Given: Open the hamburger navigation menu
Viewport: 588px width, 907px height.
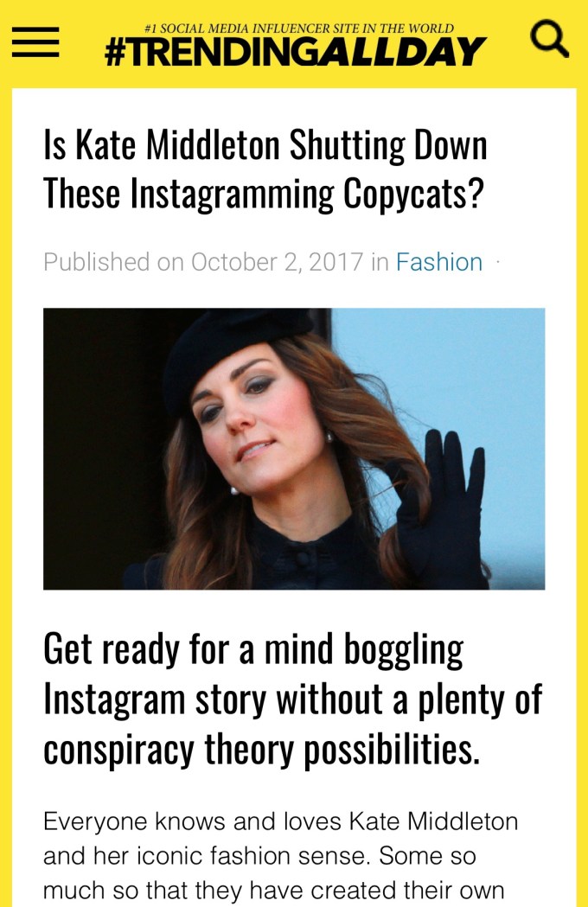Looking at the screenshot, I should point(35,42).
